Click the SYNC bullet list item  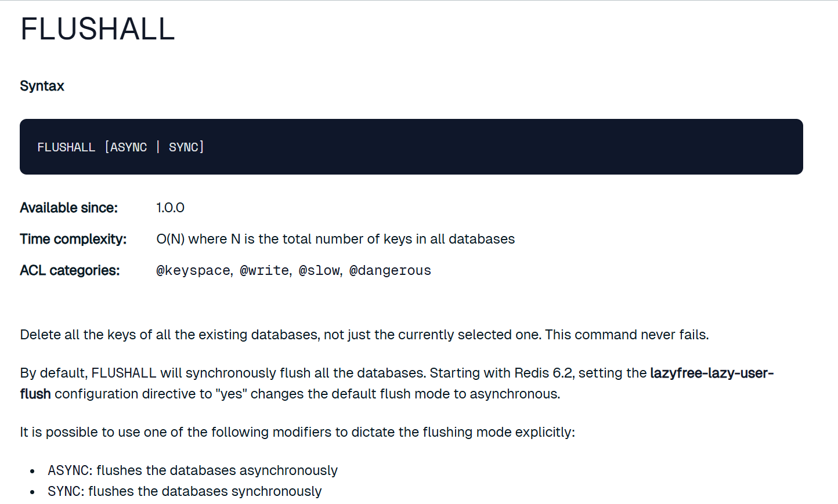(x=185, y=491)
